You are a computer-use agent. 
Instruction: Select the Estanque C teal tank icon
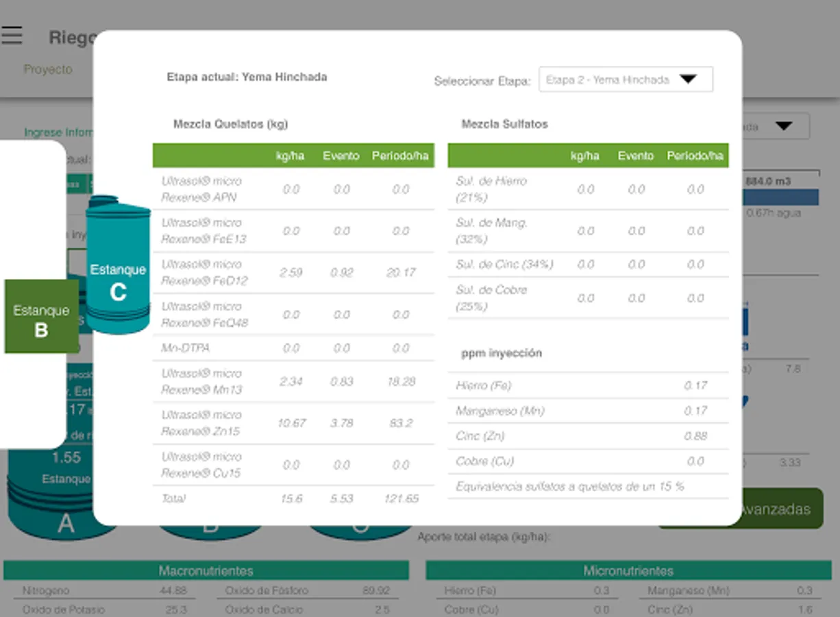point(118,265)
